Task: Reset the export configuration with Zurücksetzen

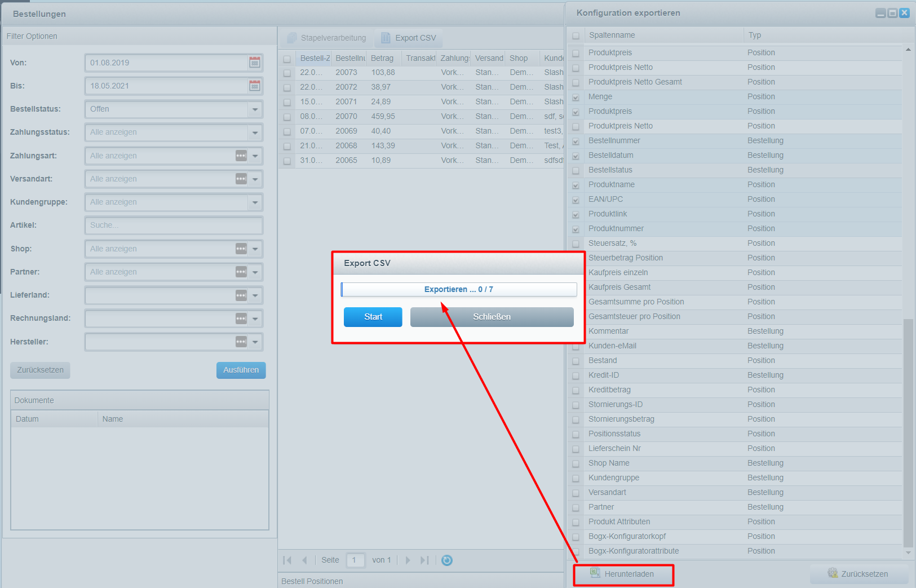Action: 858,574
